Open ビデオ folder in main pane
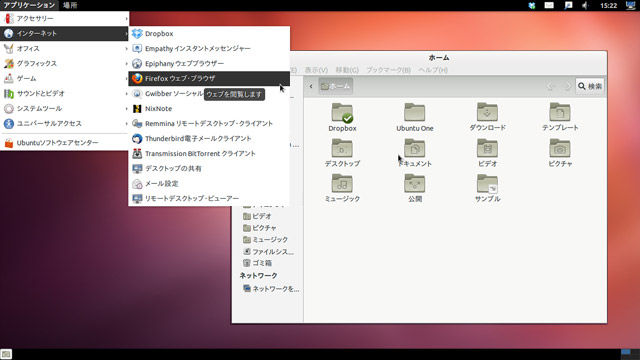The width and height of the screenshot is (640, 360). point(487,153)
